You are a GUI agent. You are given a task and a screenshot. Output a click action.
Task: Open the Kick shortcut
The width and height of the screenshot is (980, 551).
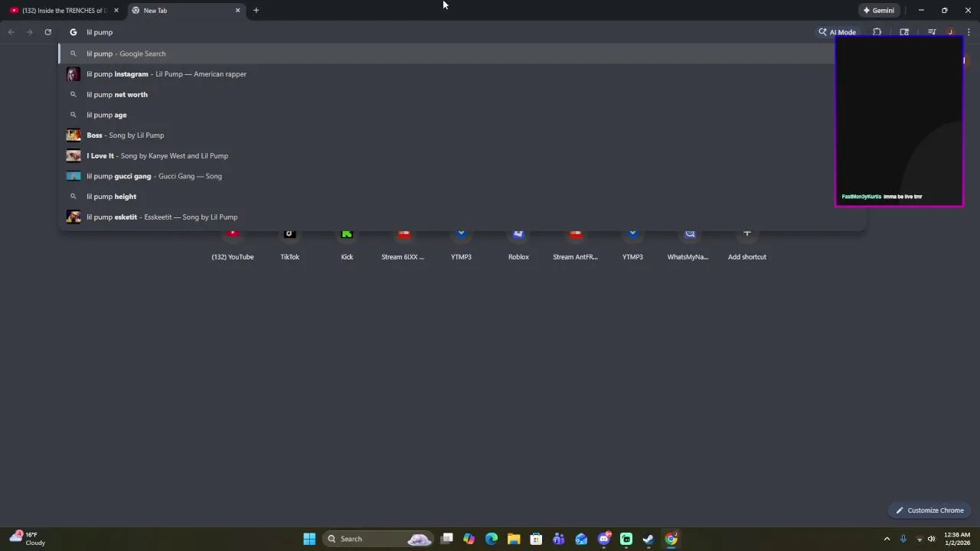tap(347, 245)
